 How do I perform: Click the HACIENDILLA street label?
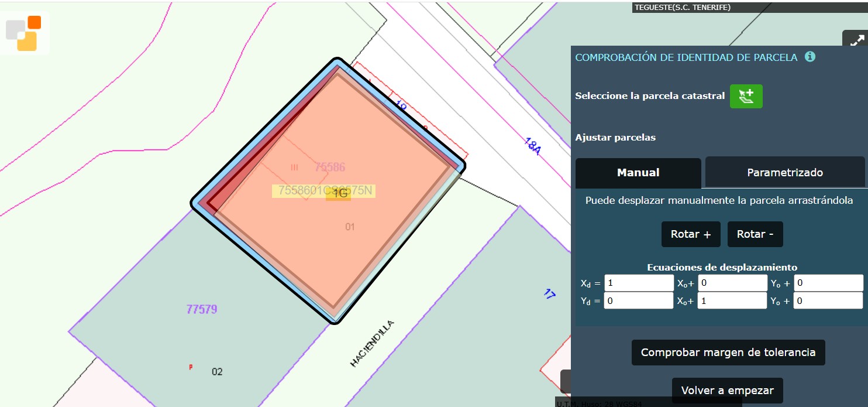click(x=373, y=344)
